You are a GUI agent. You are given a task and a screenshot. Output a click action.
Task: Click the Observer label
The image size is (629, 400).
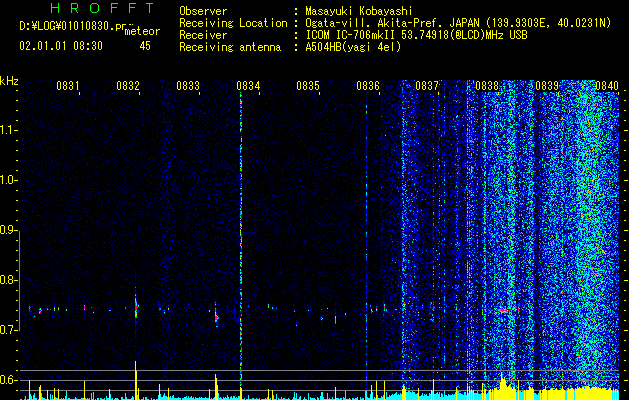point(203,11)
